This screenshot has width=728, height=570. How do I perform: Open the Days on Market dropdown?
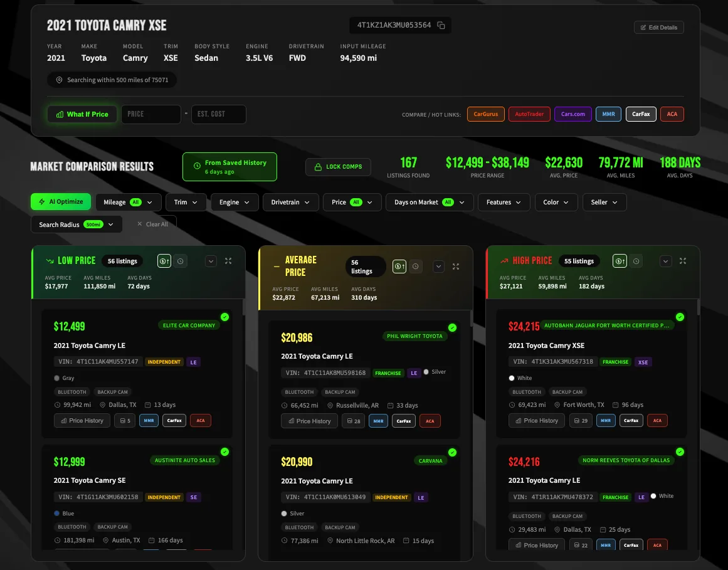coord(430,203)
